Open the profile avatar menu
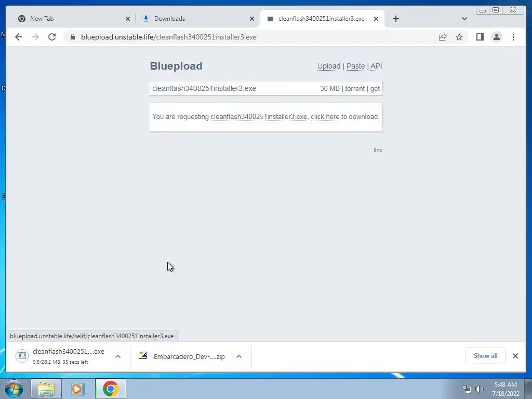Viewport: 532px width, 399px height. (496, 37)
